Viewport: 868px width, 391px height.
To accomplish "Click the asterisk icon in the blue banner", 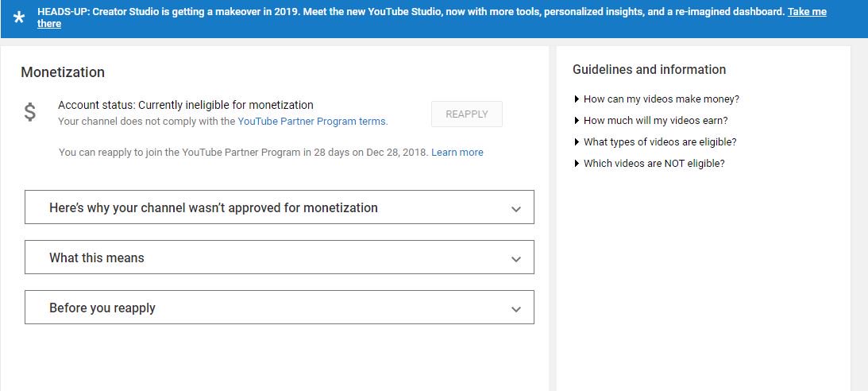I will tap(19, 17).
